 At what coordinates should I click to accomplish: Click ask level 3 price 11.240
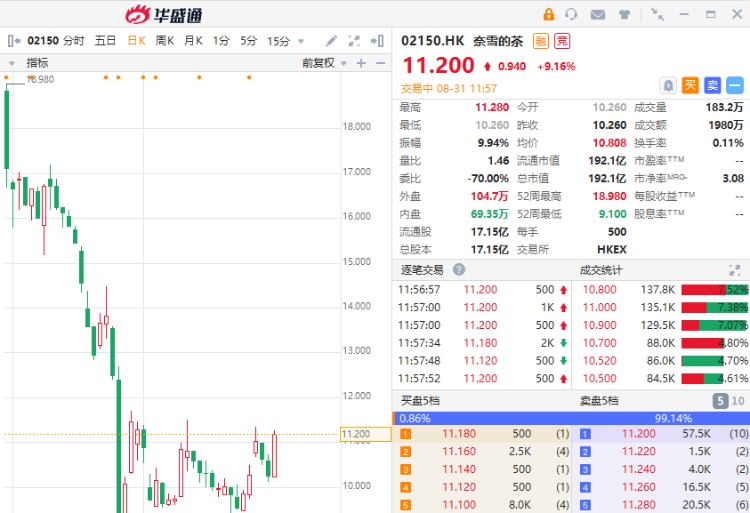click(x=639, y=469)
